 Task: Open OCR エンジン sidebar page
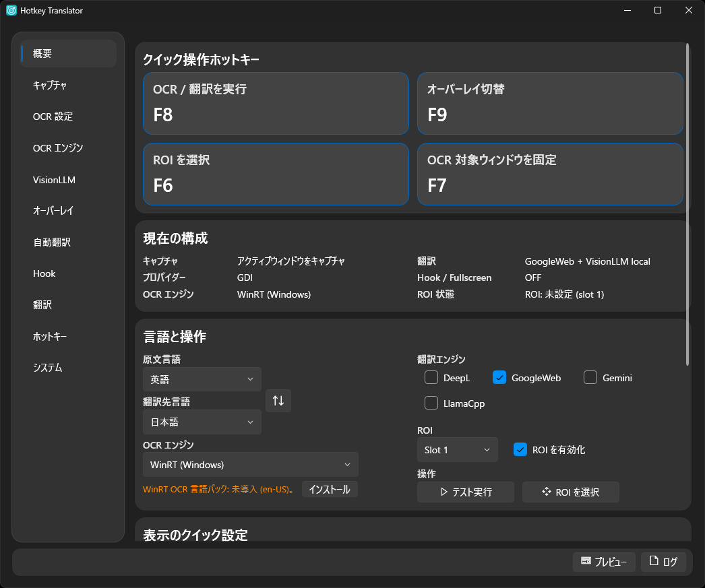tap(68, 148)
